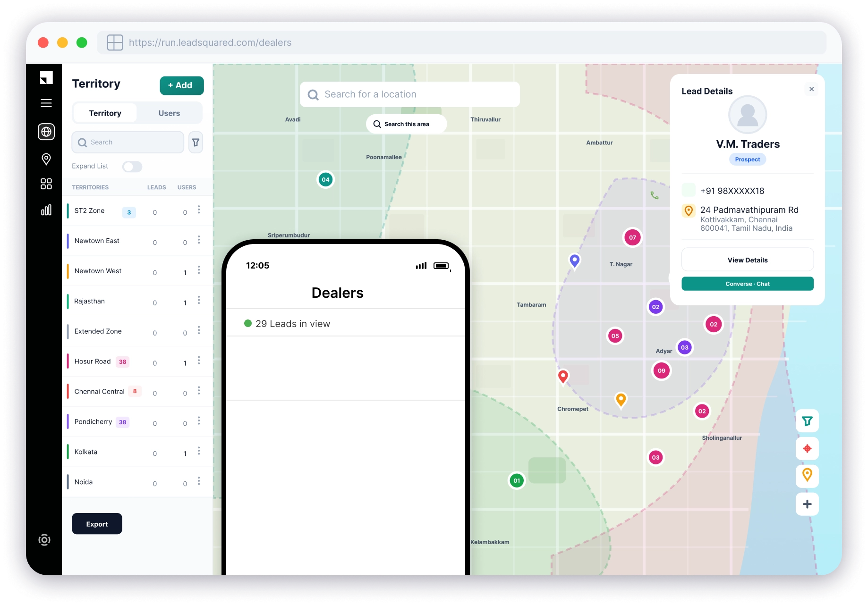Click the territory Search field

pos(128,142)
